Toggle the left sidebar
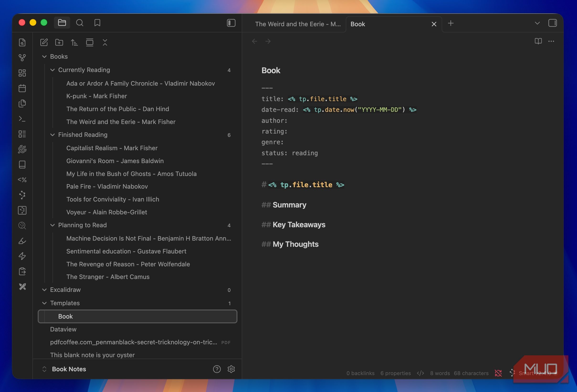 231,23
